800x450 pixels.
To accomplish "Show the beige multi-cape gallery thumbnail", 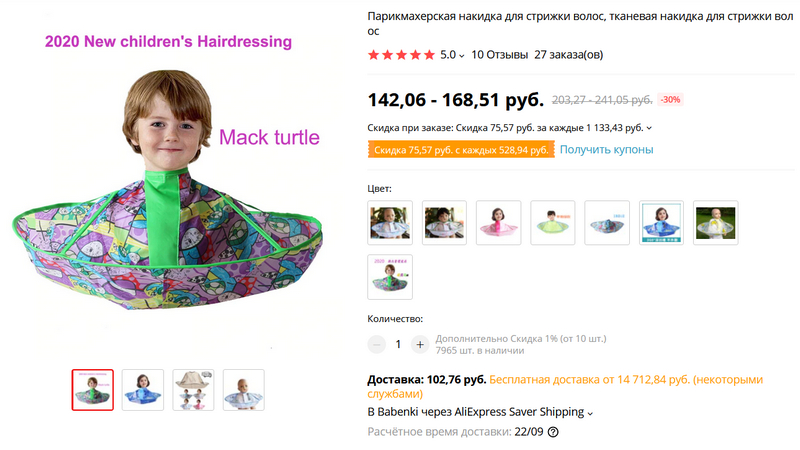I will [x=193, y=390].
